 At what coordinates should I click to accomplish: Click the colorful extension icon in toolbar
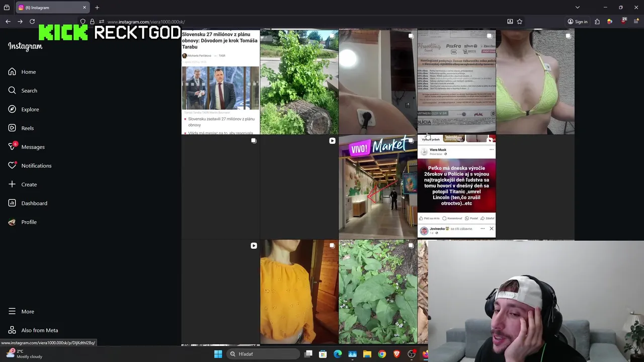click(x=610, y=22)
